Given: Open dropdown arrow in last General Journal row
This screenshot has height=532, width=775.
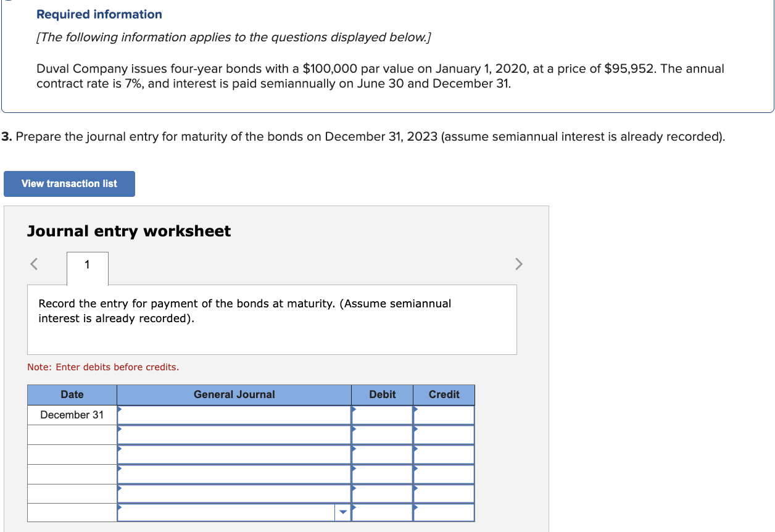Looking at the screenshot, I should coord(343,512).
